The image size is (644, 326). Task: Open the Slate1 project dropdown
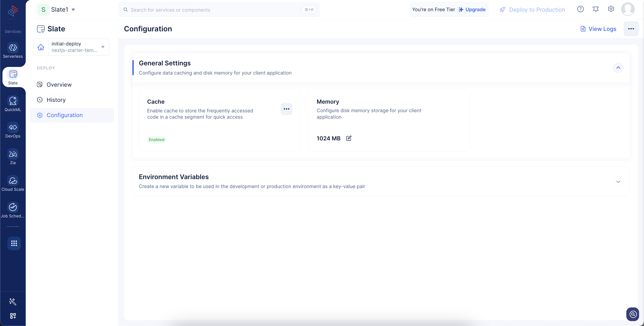tap(57, 9)
